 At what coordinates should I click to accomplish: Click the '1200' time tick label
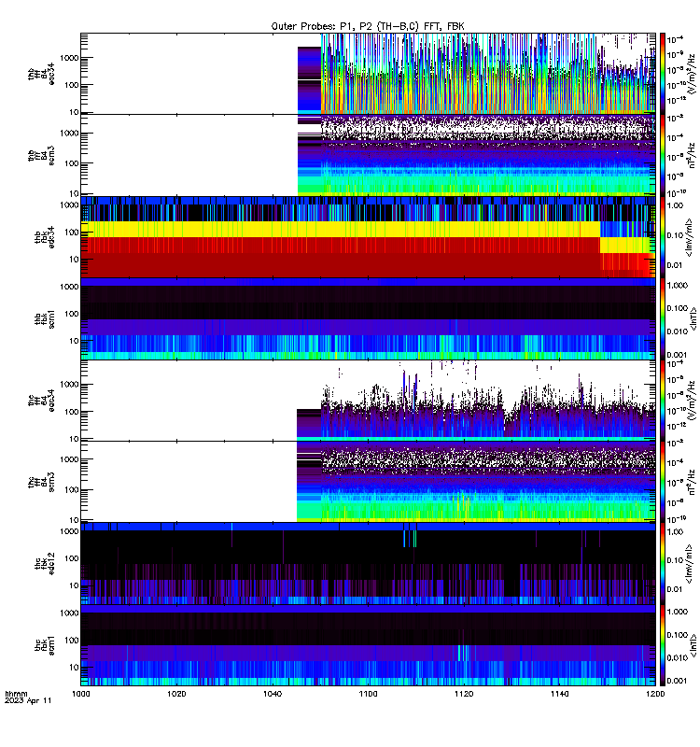[655, 694]
